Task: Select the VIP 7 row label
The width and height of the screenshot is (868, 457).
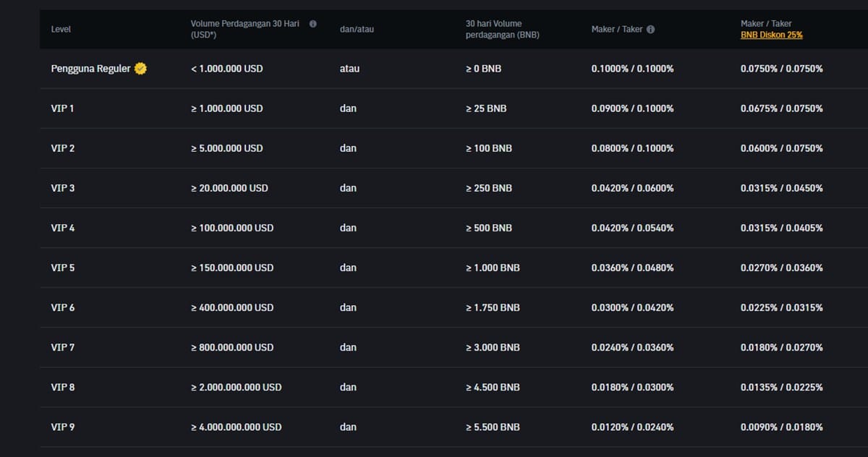Action: pyautogui.click(x=63, y=347)
